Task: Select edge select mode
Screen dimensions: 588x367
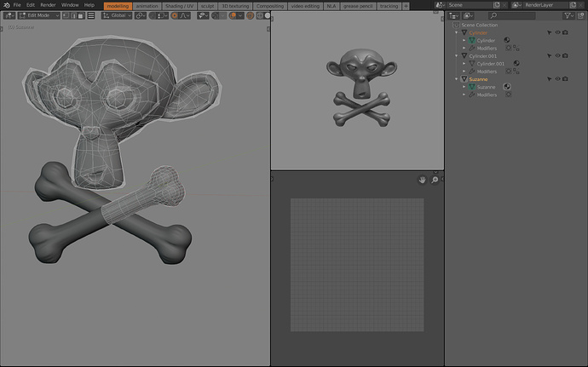Action: tap(73, 15)
